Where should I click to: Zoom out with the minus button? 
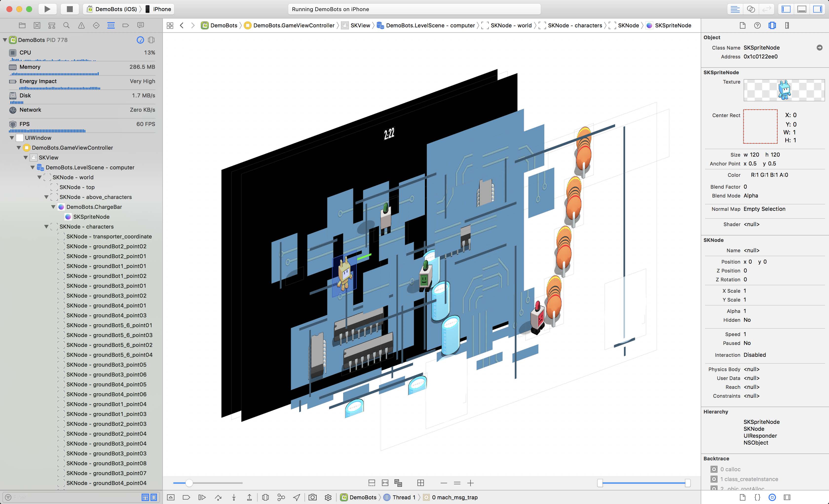click(444, 483)
